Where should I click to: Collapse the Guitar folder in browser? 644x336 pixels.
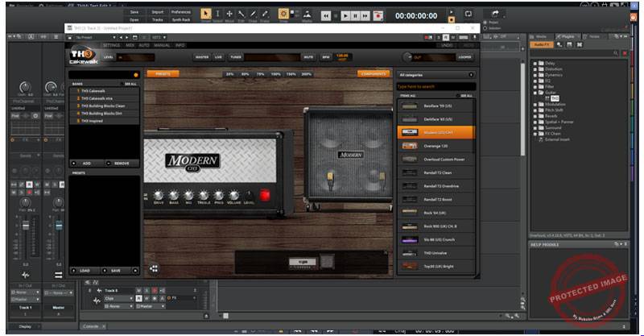pyautogui.click(x=535, y=93)
